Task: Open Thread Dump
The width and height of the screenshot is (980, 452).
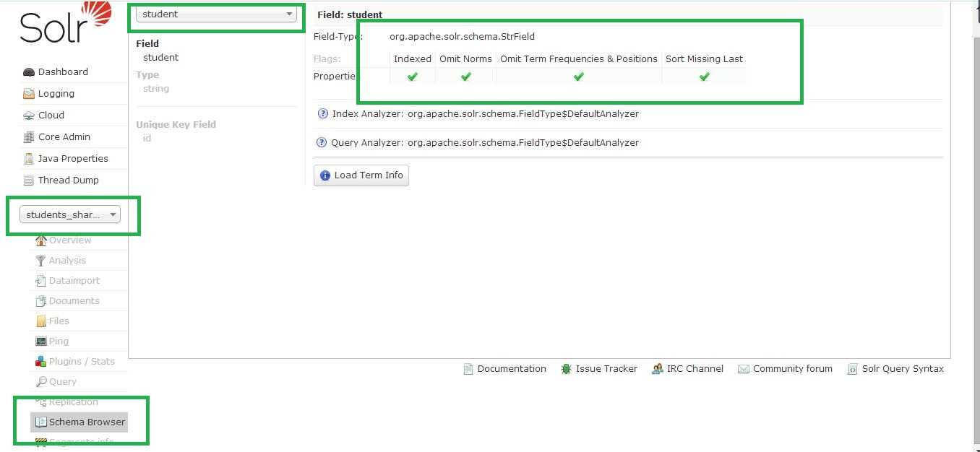Action: point(69,180)
